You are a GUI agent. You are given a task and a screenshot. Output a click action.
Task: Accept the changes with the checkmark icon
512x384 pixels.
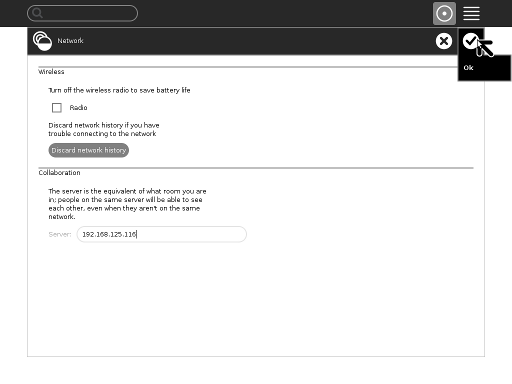pos(470,41)
